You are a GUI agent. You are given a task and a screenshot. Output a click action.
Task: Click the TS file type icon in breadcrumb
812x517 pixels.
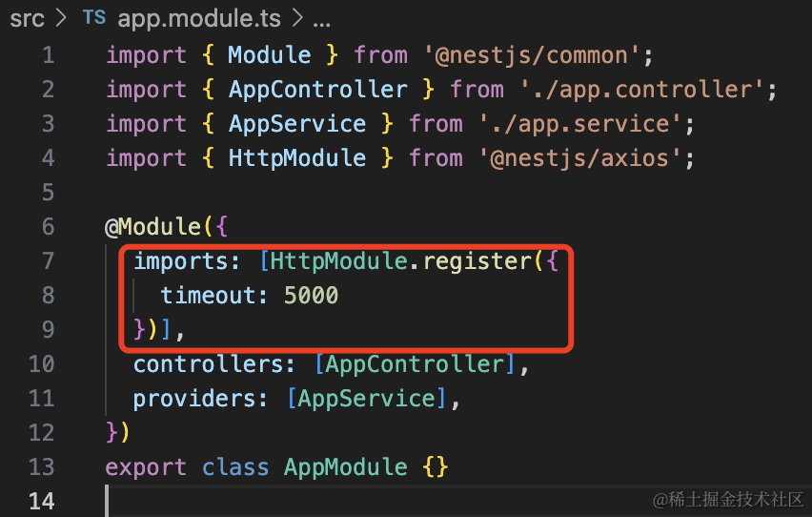click(x=94, y=18)
